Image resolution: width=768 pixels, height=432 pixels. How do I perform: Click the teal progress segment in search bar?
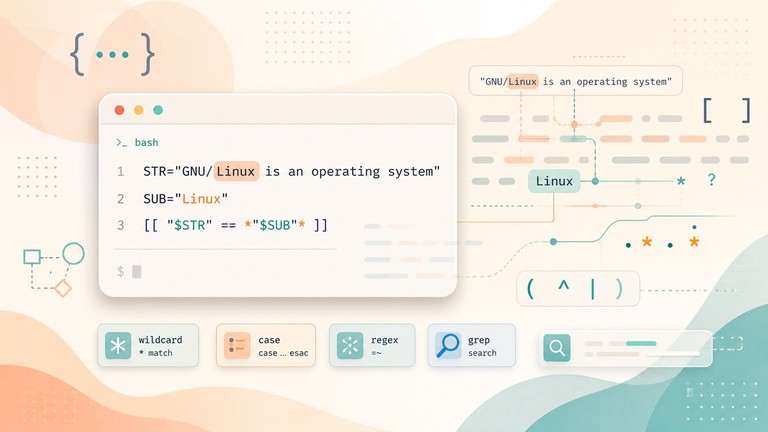click(641, 343)
